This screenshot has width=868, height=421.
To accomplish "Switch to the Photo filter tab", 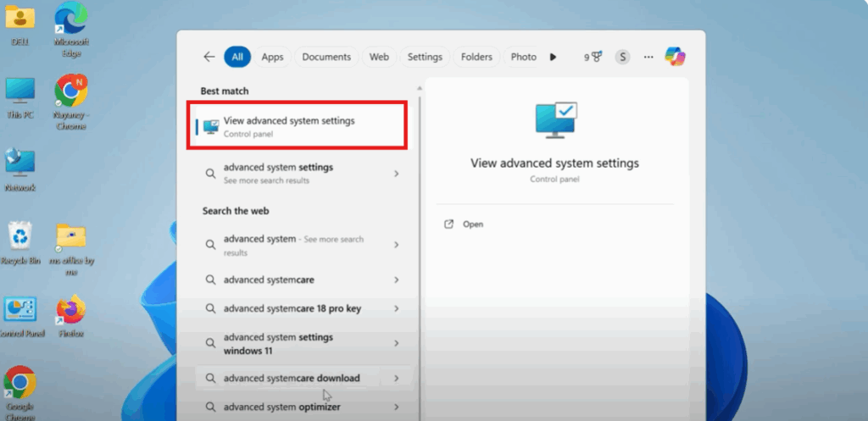I will 520,57.
